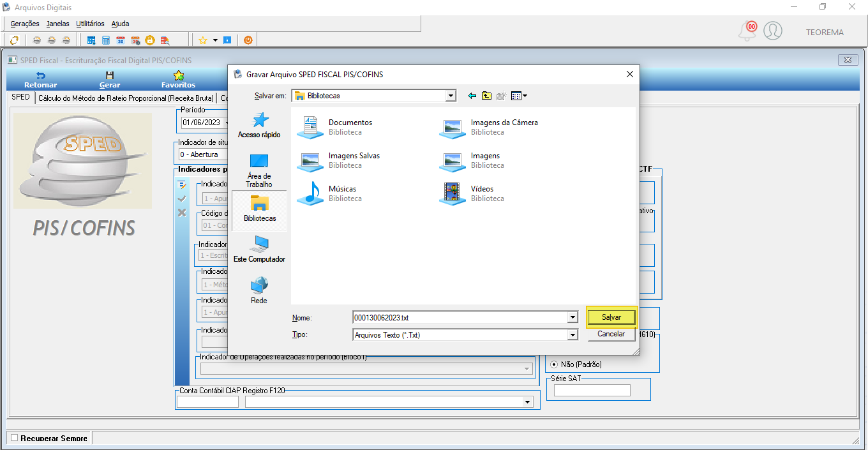
Task: Click the calculator icon in toolbar
Action: pos(106,40)
